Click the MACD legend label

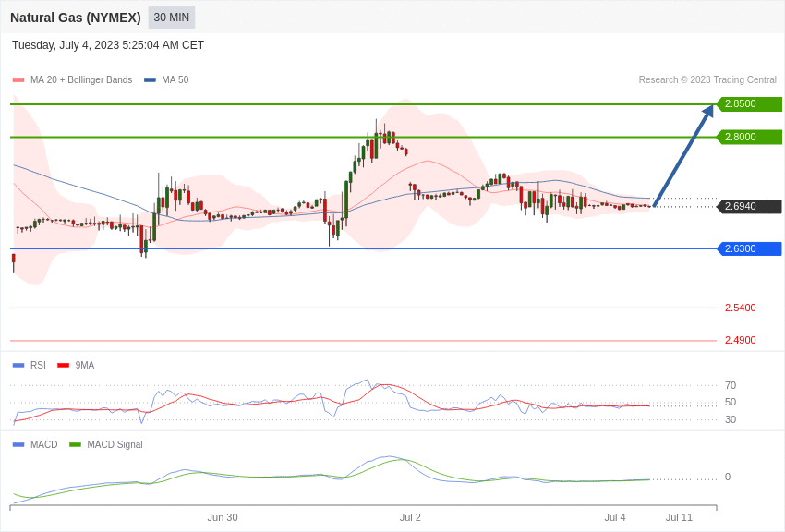pos(44,444)
